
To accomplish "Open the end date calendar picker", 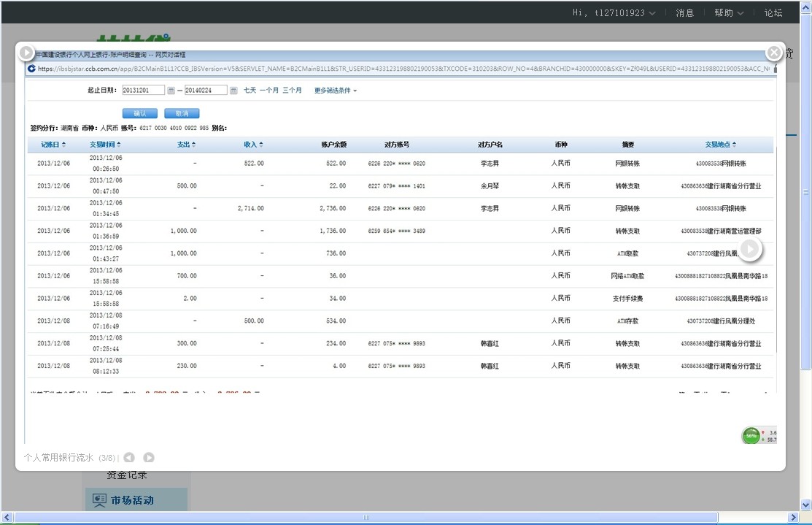I will (x=233, y=91).
